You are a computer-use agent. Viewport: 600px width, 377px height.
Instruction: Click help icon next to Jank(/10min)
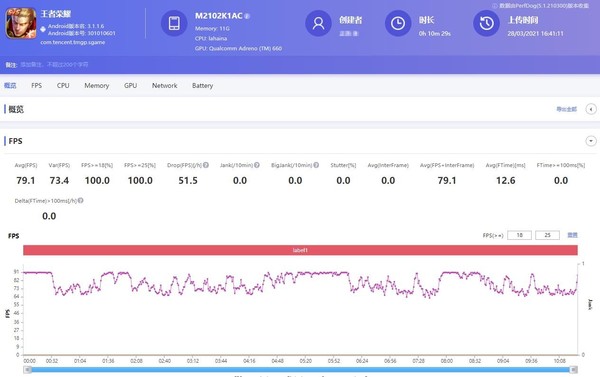click(x=257, y=165)
